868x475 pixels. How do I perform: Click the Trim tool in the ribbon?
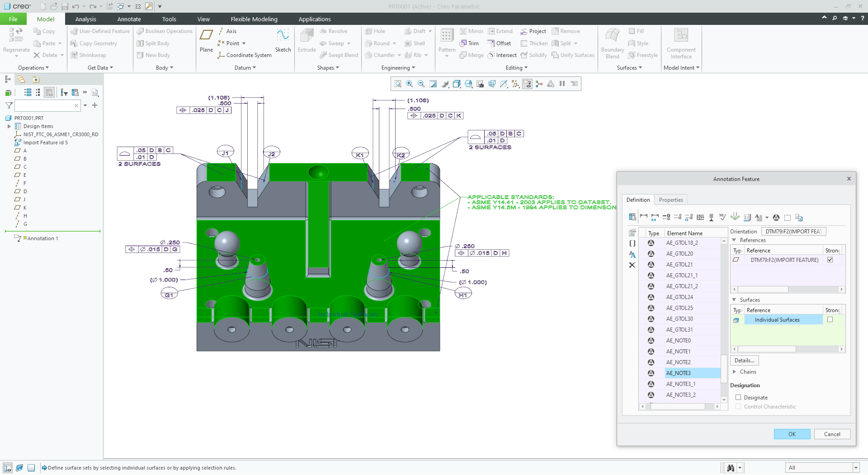469,43
